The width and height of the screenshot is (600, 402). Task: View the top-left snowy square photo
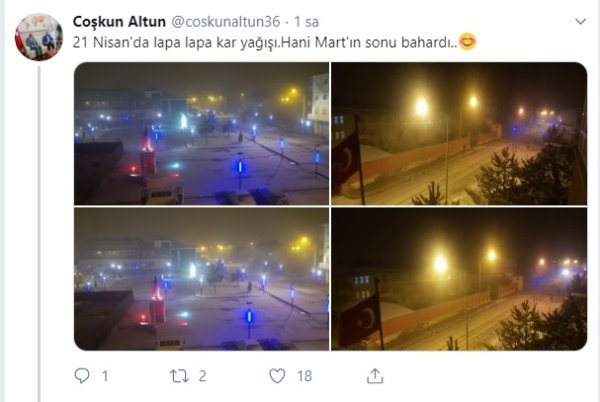pyautogui.click(x=201, y=133)
